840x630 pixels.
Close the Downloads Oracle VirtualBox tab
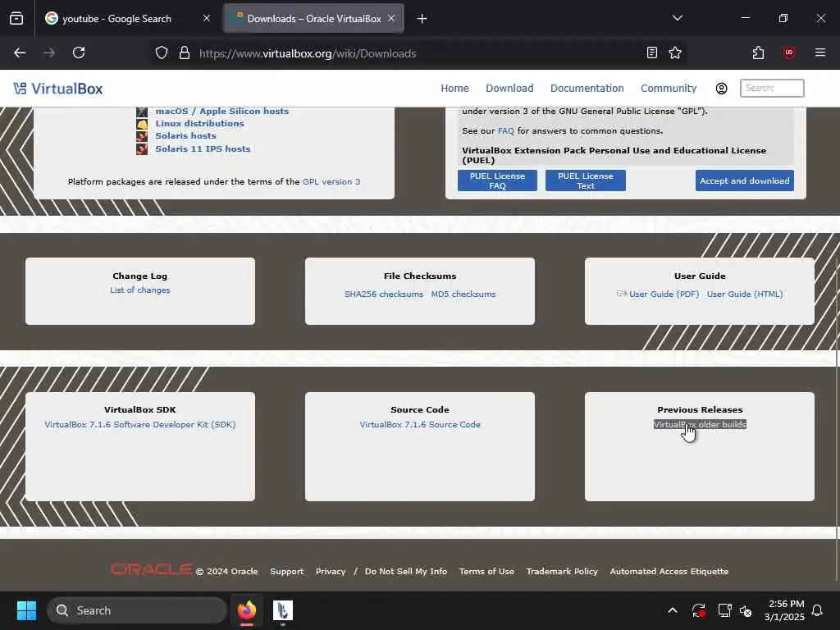coord(391,18)
